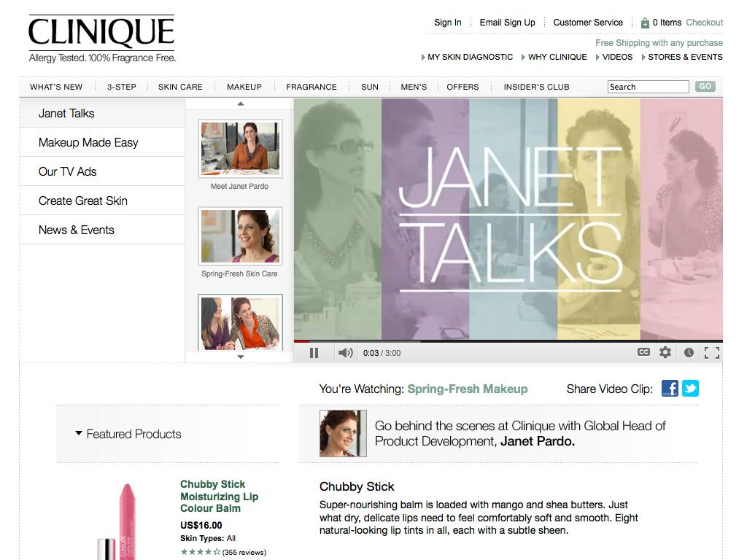Viewport: 747px width, 560px height.
Task: Select Create Great Skin category
Action: [102, 201]
